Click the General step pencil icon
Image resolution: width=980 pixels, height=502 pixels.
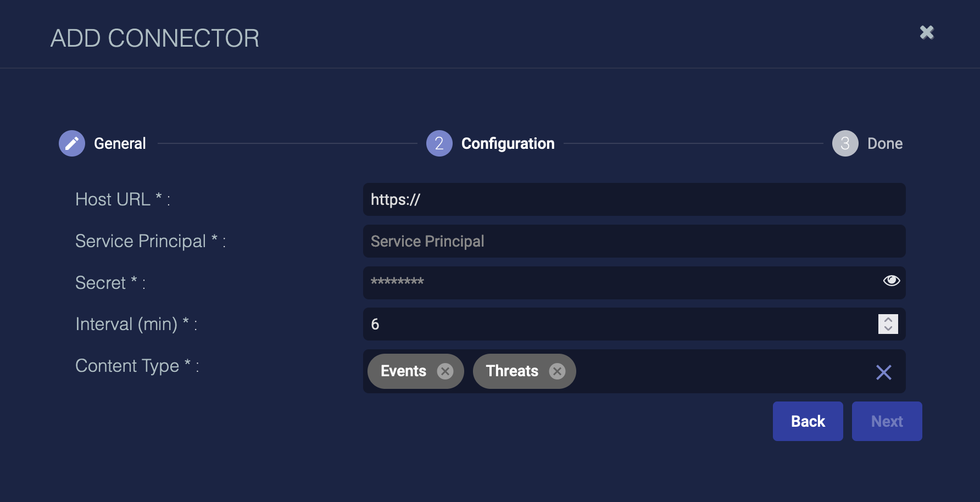point(72,143)
